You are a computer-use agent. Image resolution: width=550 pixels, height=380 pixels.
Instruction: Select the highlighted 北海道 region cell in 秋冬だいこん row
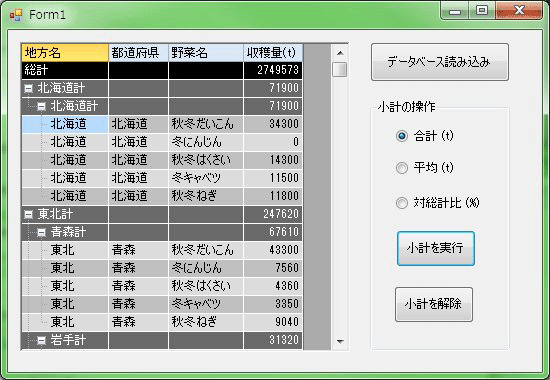point(65,124)
